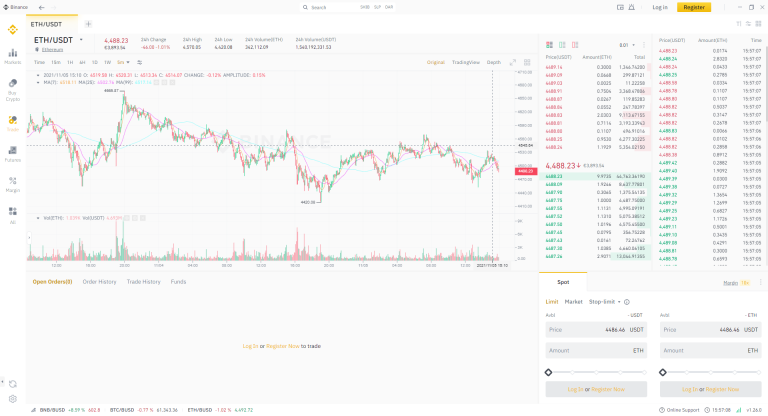Screen dimensions: 768x416
Task: Click the refresh icon in the sidebar
Action: 13,384
